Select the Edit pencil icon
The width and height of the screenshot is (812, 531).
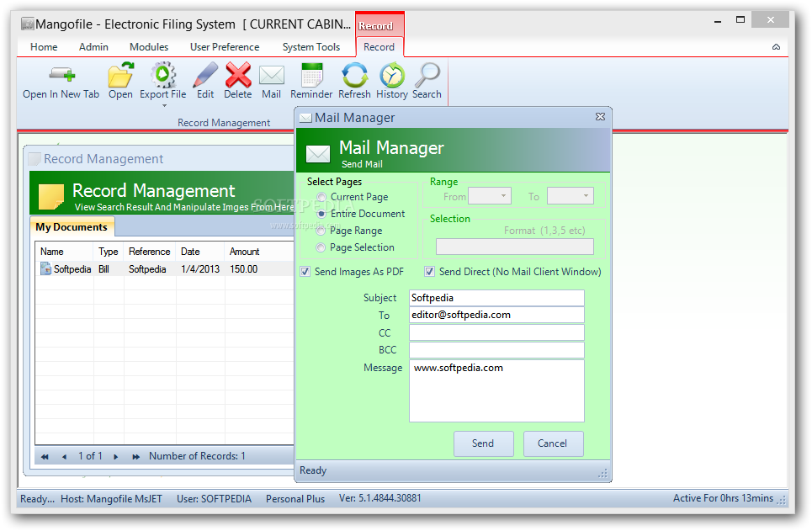tap(205, 75)
